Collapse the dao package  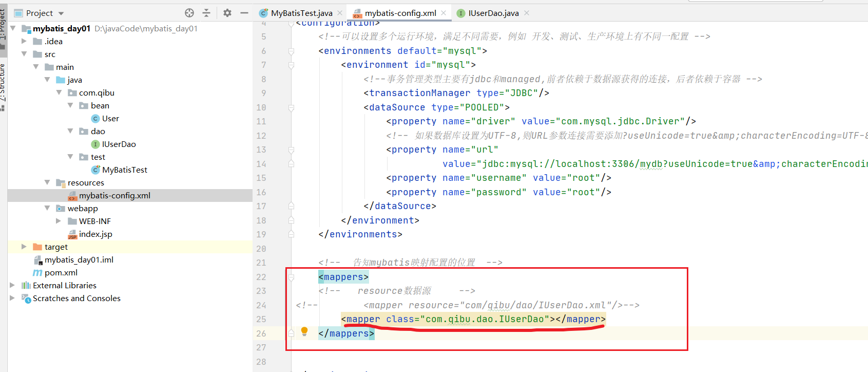(70, 131)
